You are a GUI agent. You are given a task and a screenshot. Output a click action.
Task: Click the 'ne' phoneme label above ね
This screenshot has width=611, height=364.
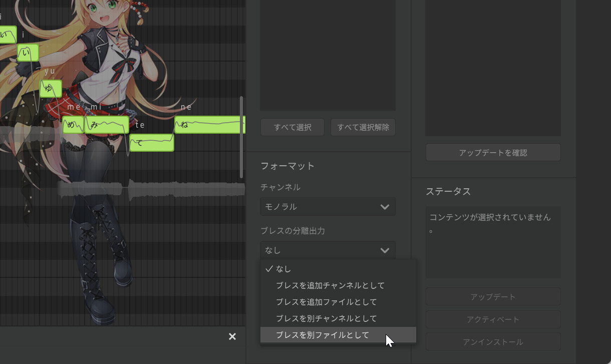(186, 107)
